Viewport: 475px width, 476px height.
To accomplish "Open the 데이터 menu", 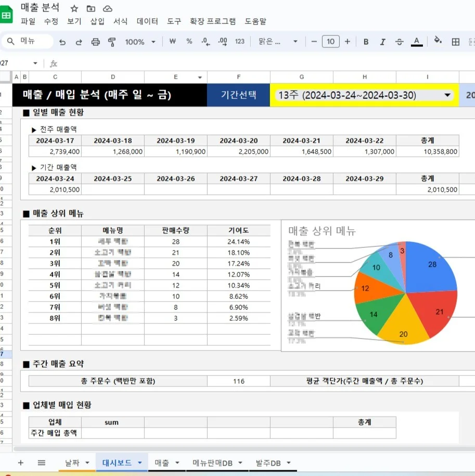I will click(147, 22).
